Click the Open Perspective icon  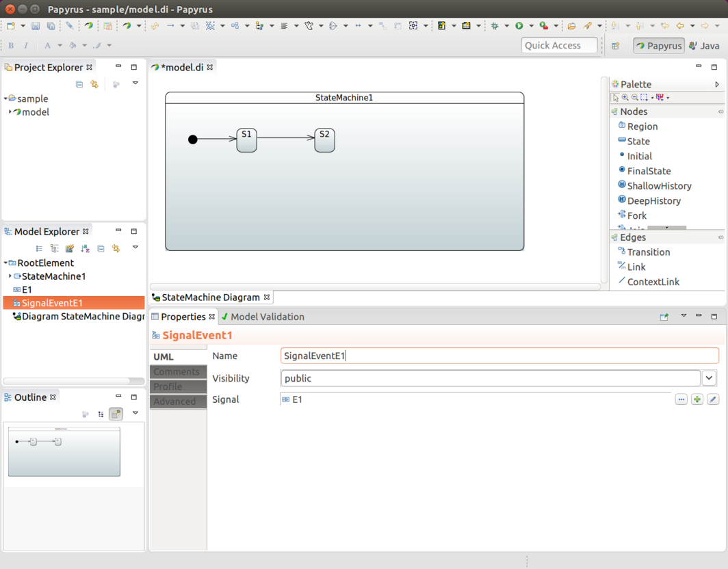click(616, 46)
